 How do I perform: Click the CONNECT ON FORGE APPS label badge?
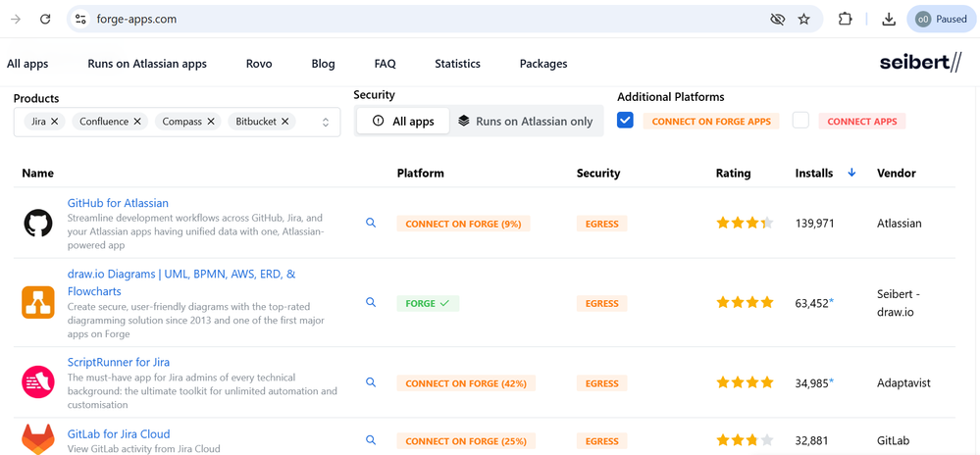point(711,122)
